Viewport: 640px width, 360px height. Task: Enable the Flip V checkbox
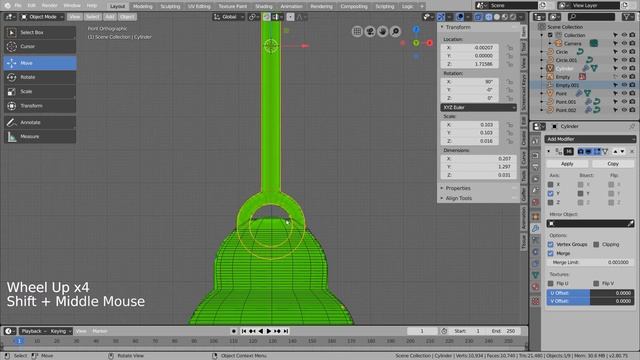(x=596, y=283)
